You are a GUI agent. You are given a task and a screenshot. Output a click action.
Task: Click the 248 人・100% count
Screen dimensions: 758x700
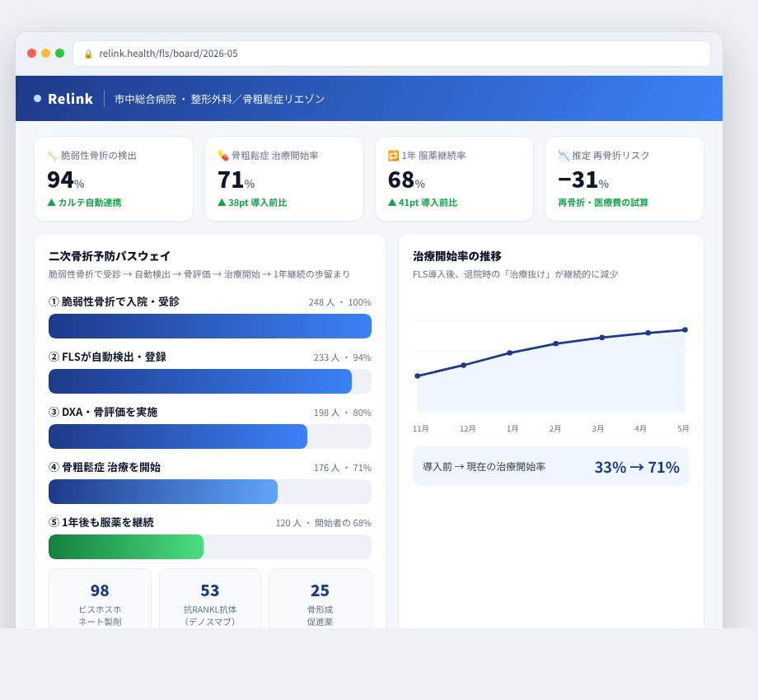click(339, 302)
